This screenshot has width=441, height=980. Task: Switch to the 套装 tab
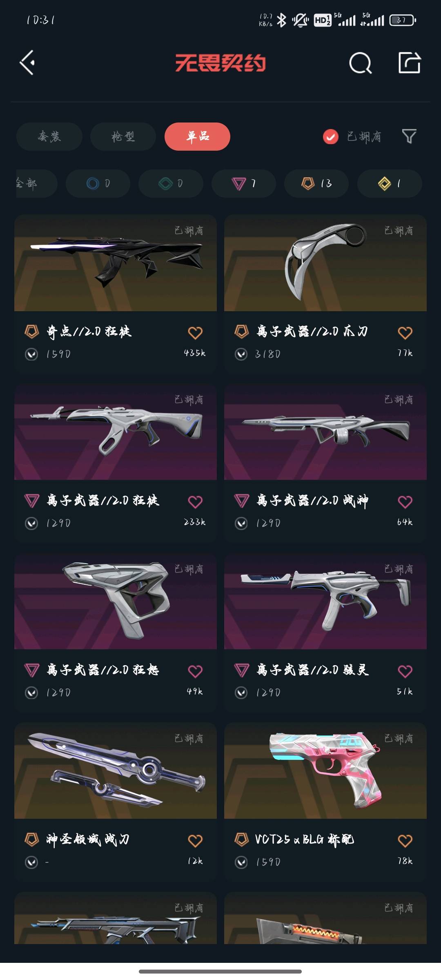click(x=49, y=136)
